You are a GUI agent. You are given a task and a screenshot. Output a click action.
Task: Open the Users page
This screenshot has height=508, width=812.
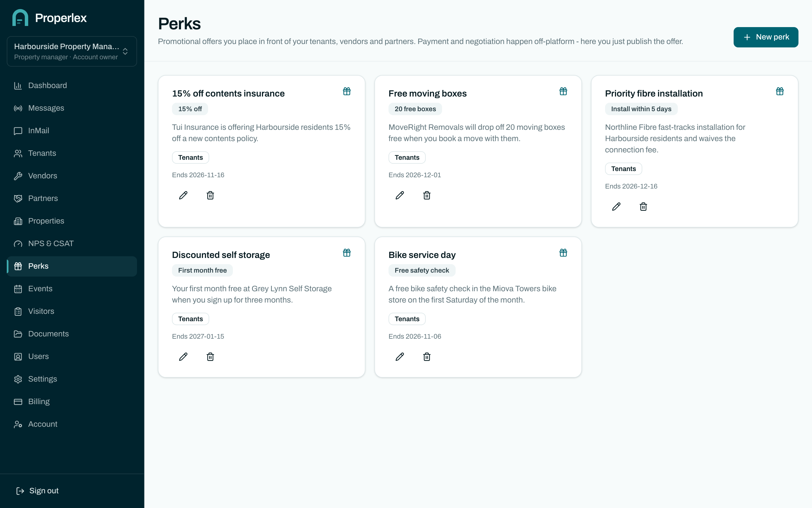pos(72,356)
